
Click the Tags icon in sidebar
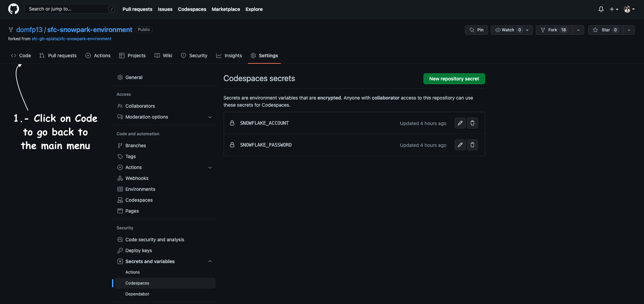(x=120, y=156)
